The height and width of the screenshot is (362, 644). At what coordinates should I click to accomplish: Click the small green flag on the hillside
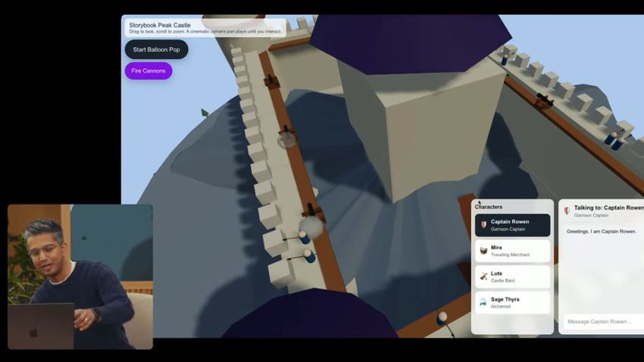point(205,113)
